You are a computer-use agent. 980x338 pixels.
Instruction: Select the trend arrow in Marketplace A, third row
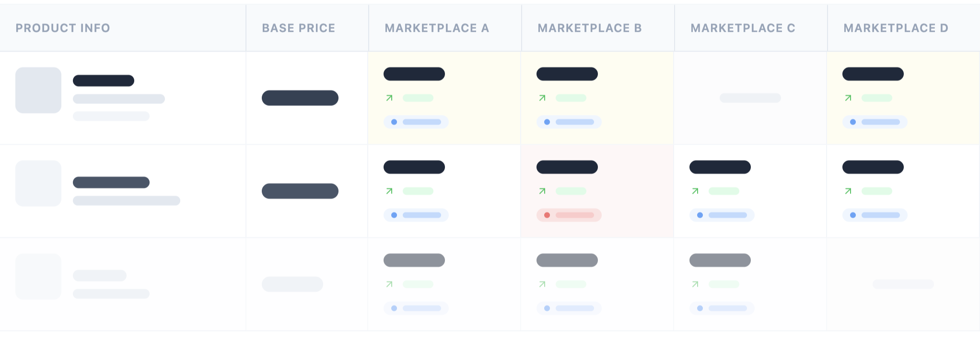click(390, 284)
